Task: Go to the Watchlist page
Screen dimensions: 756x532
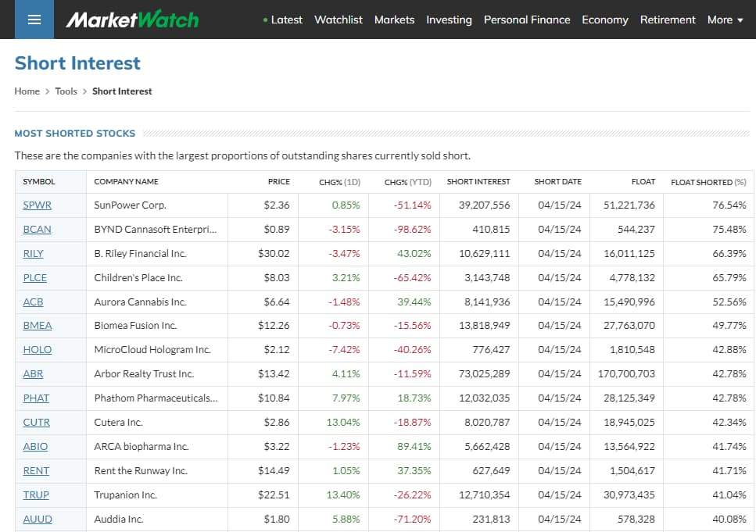Action: [339, 20]
